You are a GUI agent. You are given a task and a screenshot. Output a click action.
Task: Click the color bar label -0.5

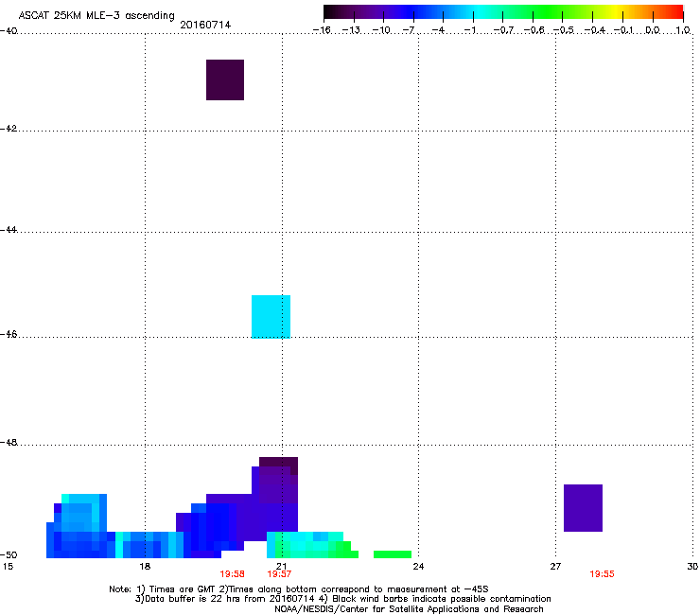click(x=564, y=30)
